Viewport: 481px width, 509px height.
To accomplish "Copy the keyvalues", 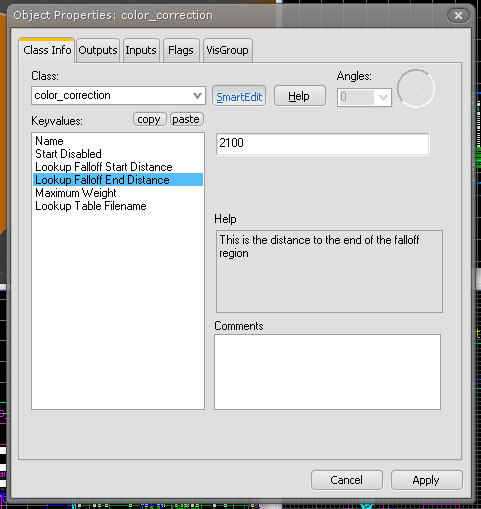I will click(x=149, y=119).
